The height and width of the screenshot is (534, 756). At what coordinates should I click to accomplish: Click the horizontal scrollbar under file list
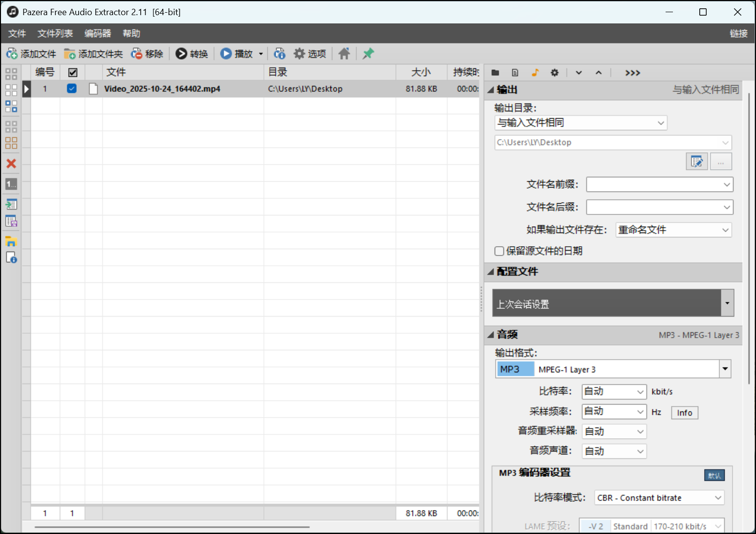172,527
